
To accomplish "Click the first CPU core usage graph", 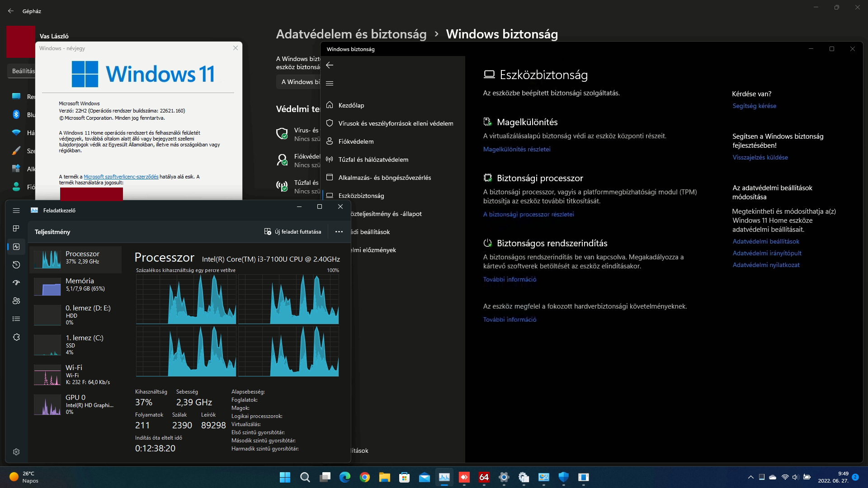I will pyautogui.click(x=186, y=299).
